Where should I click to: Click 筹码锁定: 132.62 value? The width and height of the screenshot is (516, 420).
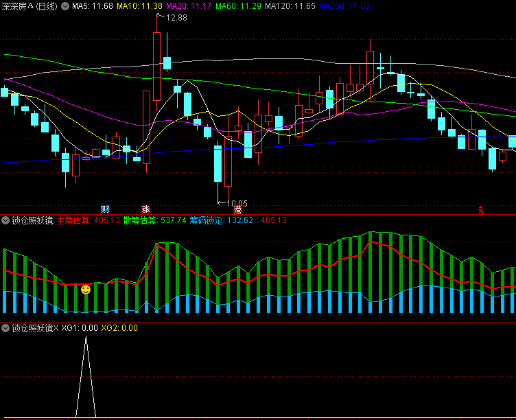tap(221, 220)
